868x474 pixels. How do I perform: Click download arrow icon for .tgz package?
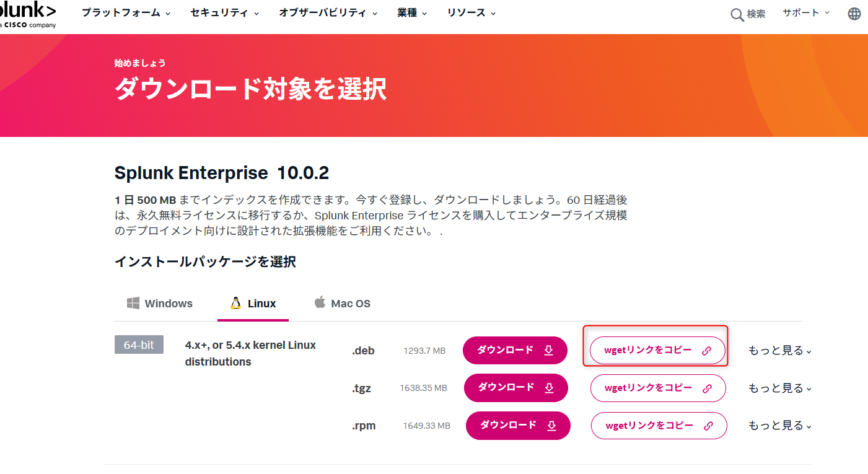coord(549,388)
